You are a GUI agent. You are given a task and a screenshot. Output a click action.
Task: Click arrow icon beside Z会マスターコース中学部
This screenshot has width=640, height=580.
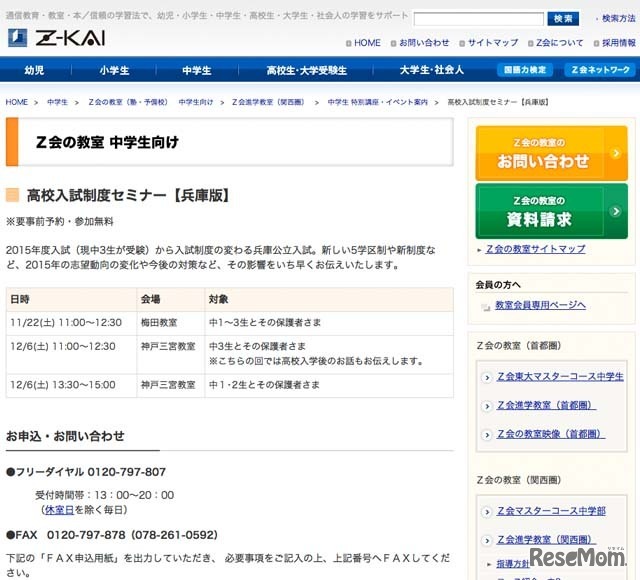click(487, 512)
